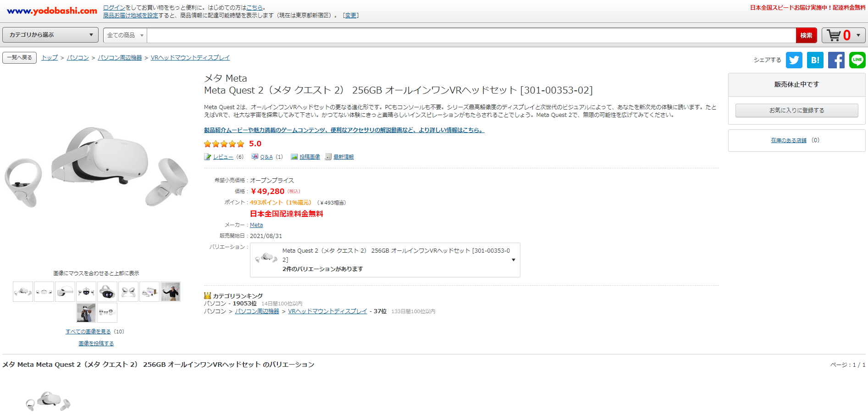Screen dimensions: 868x415
Task: Navigate to パソコン via breadcrumb
Action: (x=78, y=58)
